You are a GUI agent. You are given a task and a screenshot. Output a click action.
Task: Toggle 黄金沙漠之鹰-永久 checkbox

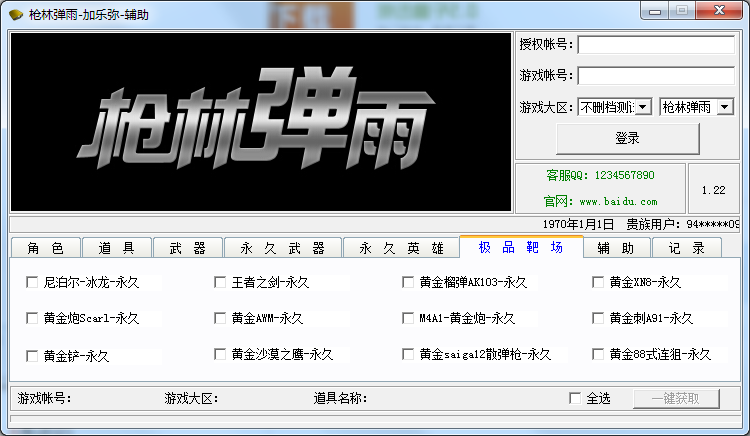point(220,354)
